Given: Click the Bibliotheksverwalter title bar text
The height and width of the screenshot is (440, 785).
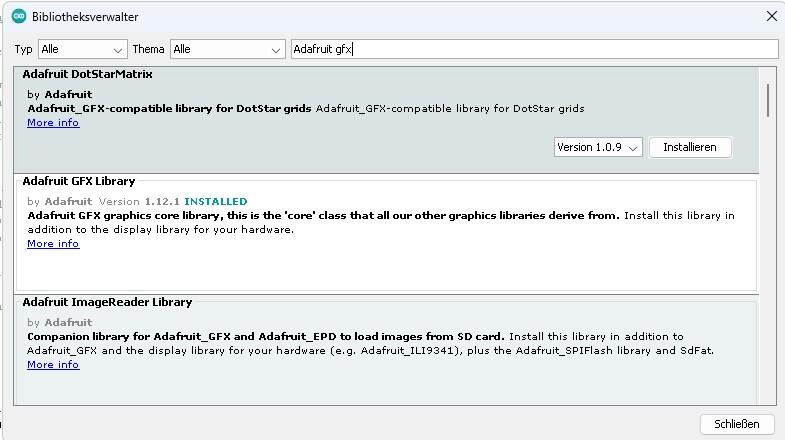Looking at the screenshot, I should [85, 17].
